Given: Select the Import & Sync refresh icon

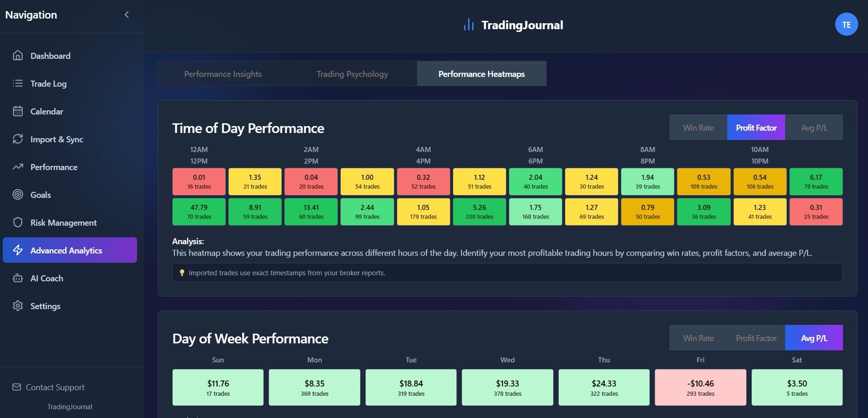Looking at the screenshot, I should [x=17, y=139].
